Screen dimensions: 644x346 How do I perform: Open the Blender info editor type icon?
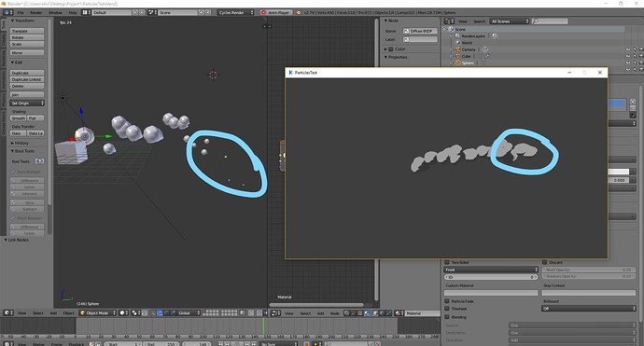tap(7, 12)
